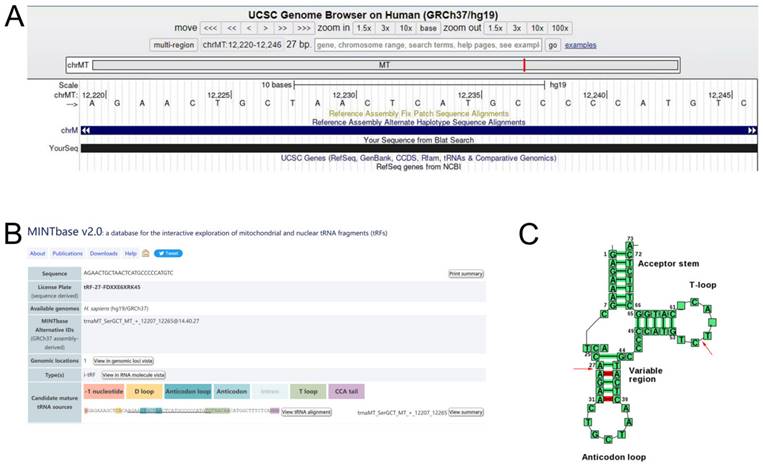Click the Anticodon loop diagram label

coord(614,457)
